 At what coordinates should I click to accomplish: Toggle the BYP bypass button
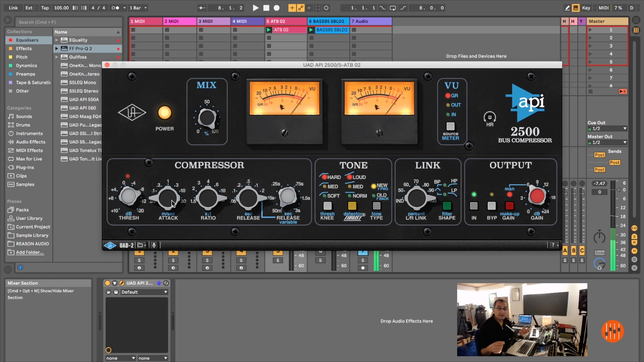[x=491, y=206]
